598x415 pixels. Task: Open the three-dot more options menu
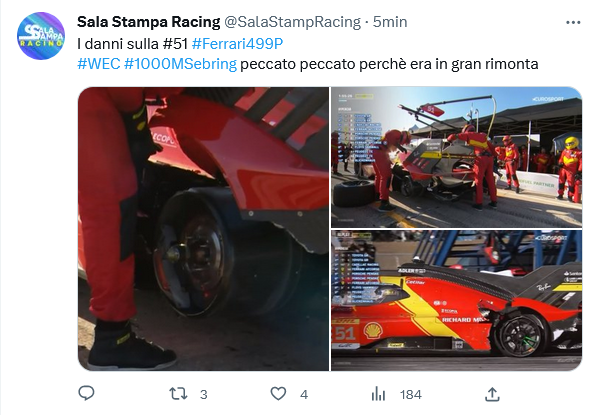pyautogui.click(x=573, y=23)
